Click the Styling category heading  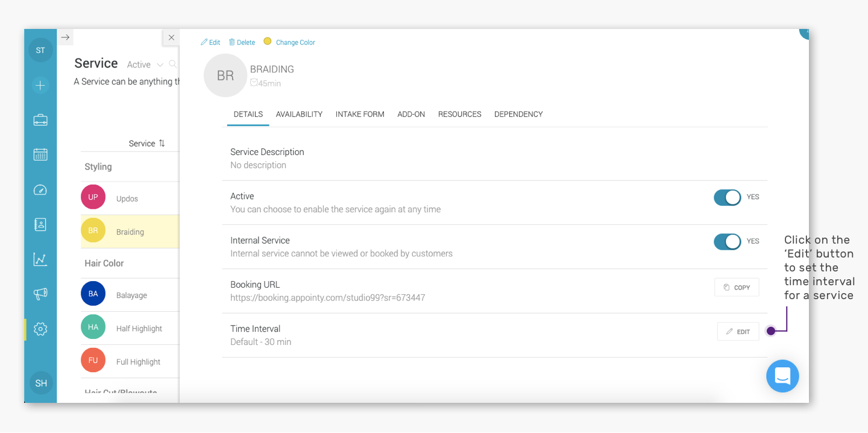(x=98, y=166)
